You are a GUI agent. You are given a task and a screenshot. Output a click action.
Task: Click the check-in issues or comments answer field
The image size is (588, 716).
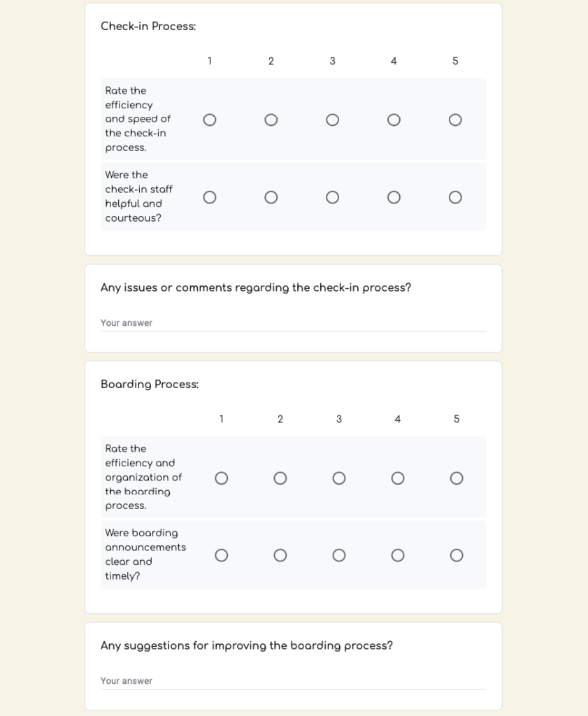293,323
